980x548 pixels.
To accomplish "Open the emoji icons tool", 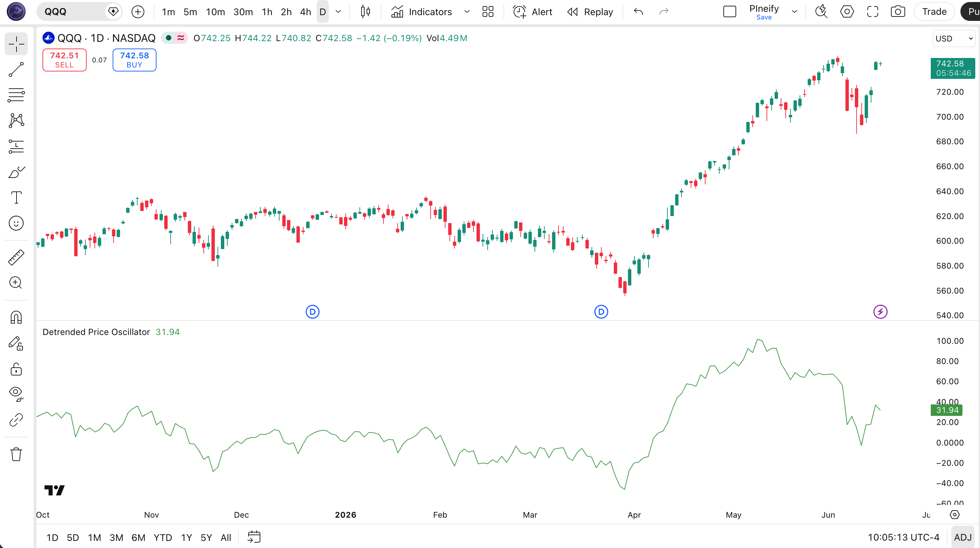I will pyautogui.click(x=17, y=223).
